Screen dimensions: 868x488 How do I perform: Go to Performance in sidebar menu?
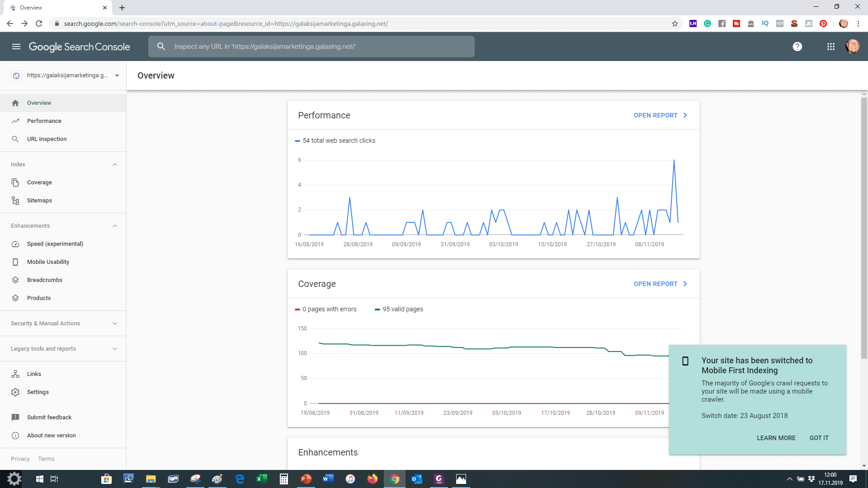44,121
